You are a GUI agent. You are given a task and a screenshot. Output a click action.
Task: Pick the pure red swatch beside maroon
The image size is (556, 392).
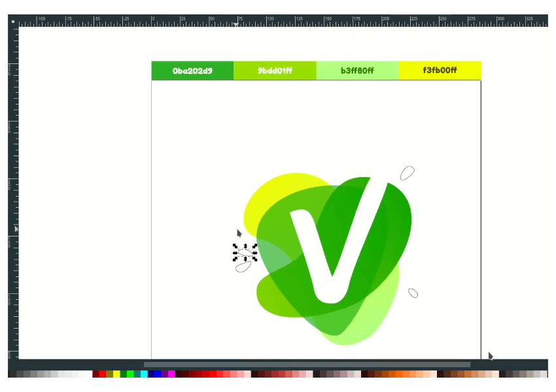click(x=103, y=374)
